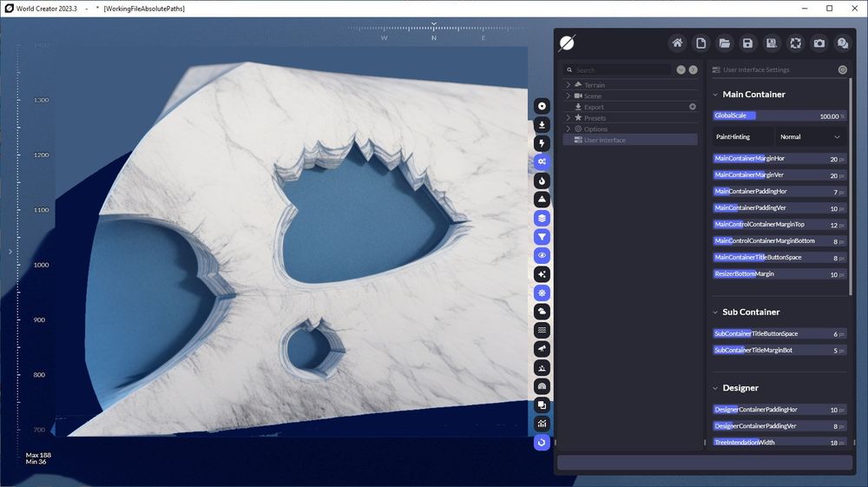Adjust the DesignerContainerPaddingHor slider
Viewport: 868px width, 487px height.
[779, 410]
